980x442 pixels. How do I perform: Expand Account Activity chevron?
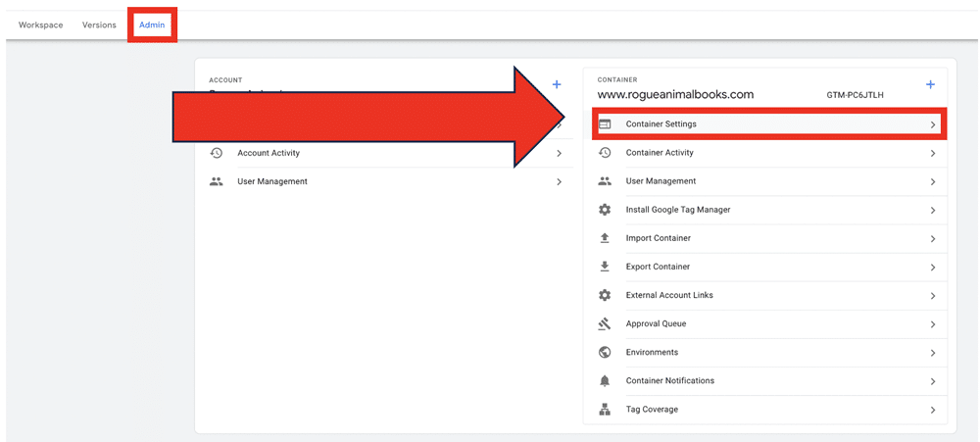[x=559, y=153]
